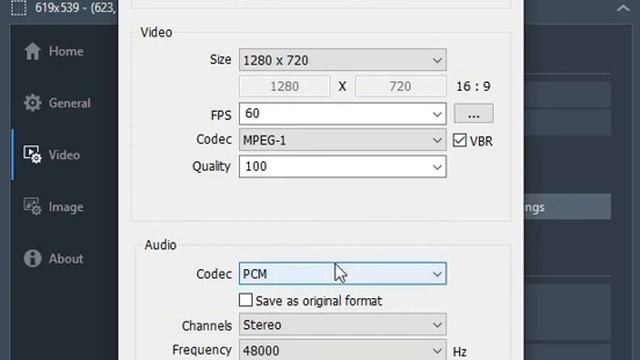Click the Home house icon
Image resolution: width=640 pixels, height=360 pixels.
coord(32,51)
